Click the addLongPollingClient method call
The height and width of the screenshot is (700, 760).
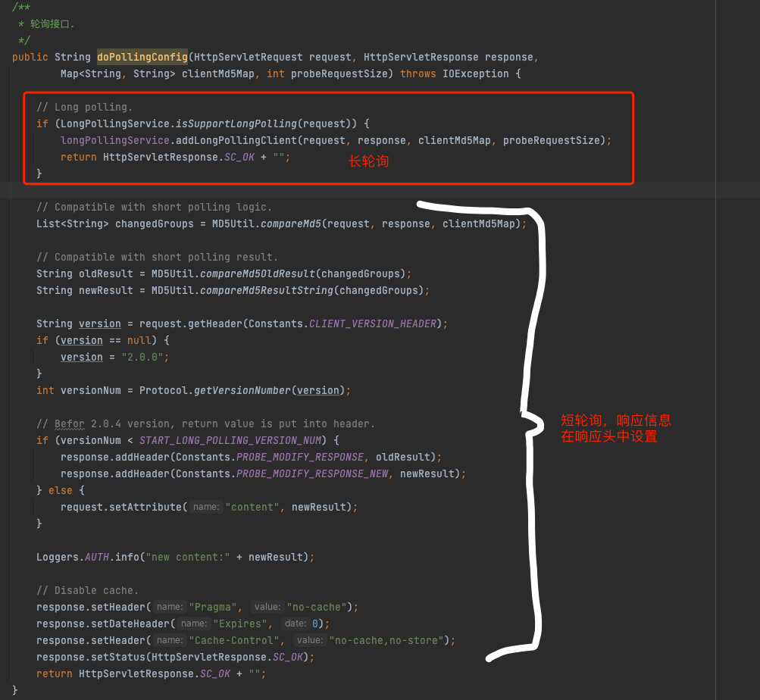click(x=236, y=141)
